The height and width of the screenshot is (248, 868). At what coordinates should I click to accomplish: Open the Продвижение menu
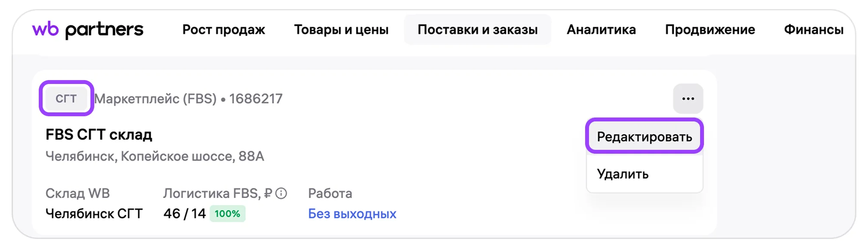pos(710,30)
